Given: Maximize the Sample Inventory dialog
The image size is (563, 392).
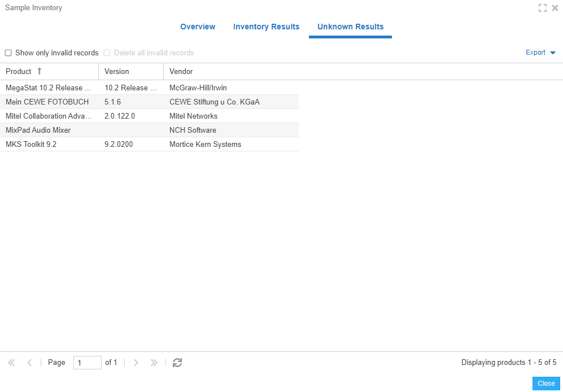Looking at the screenshot, I should [543, 8].
